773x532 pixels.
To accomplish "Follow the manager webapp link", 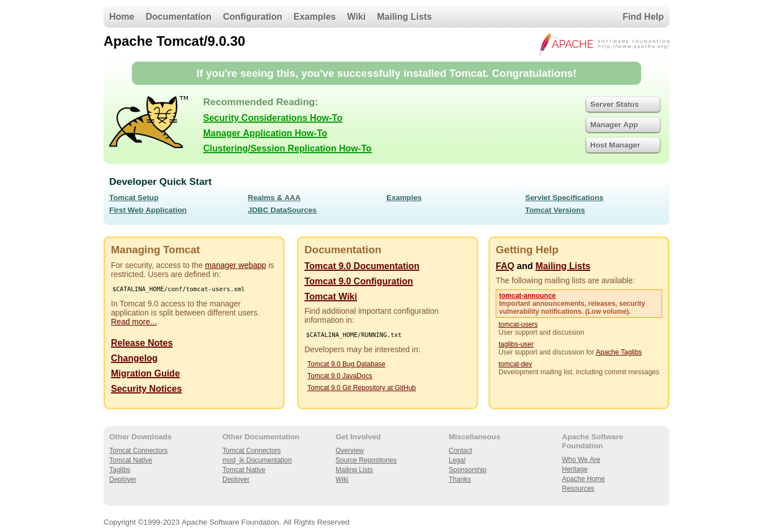I will (235, 265).
